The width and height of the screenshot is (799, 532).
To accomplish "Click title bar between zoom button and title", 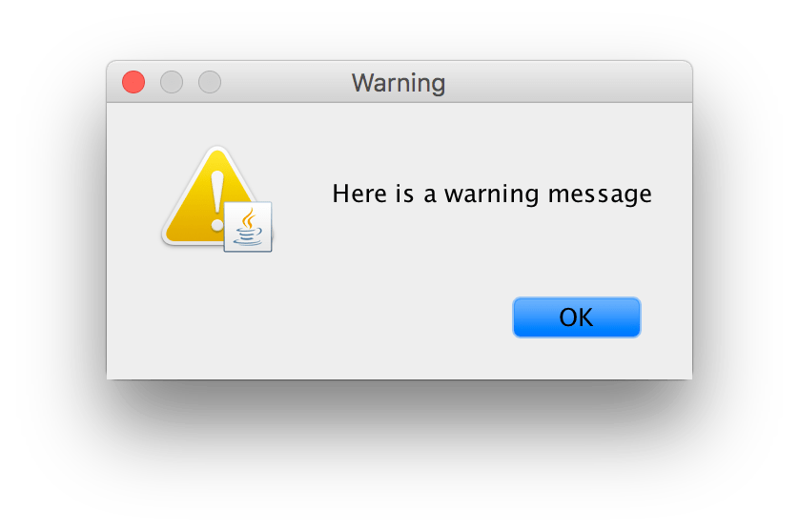I will (285, 82).
